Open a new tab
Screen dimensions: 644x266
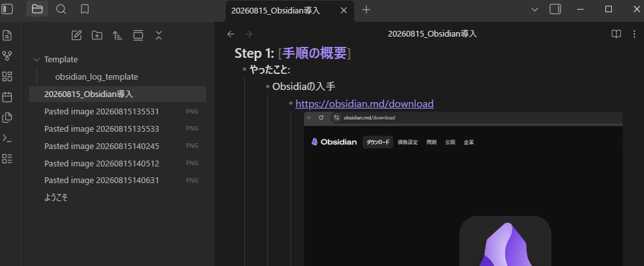tap(366, 10)
